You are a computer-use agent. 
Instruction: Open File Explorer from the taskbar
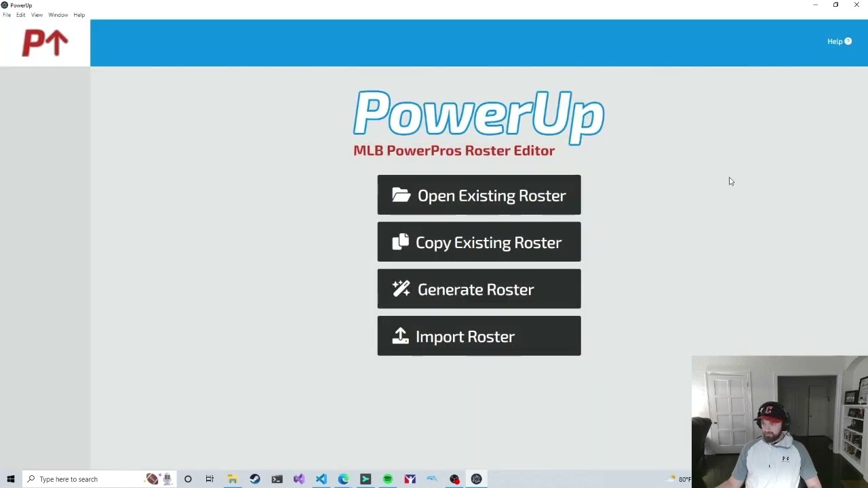click(x=232, y=479)
